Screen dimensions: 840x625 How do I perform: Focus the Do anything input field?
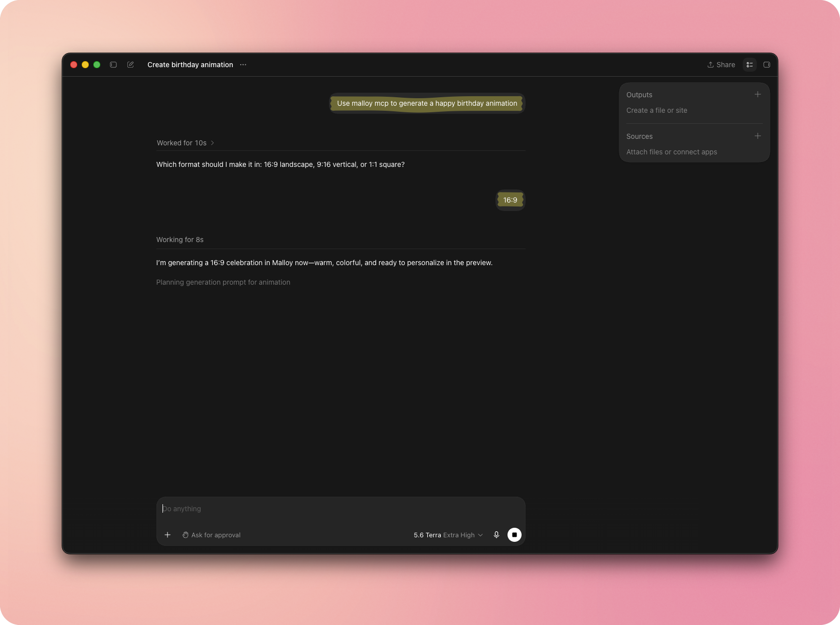(x=341, y=509)
